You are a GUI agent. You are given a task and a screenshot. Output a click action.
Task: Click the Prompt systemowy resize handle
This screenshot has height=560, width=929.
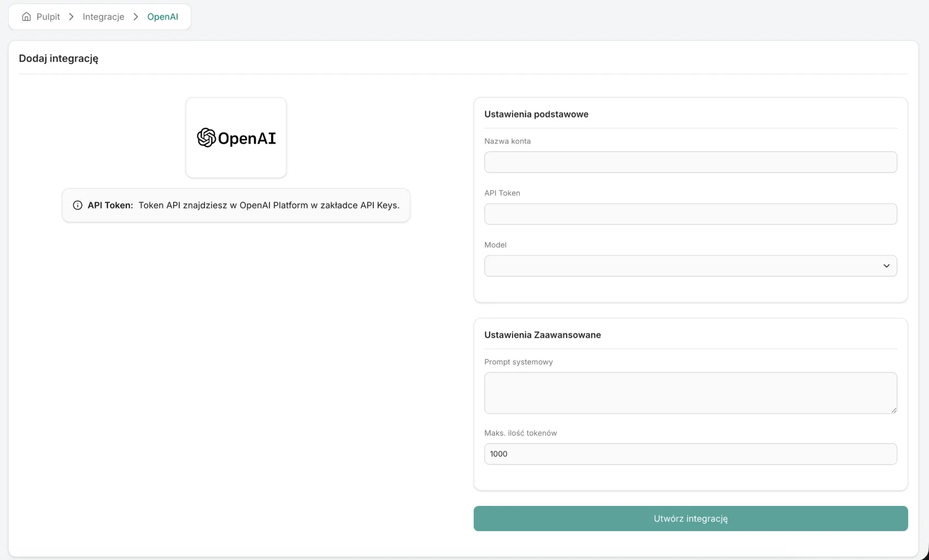893,410
